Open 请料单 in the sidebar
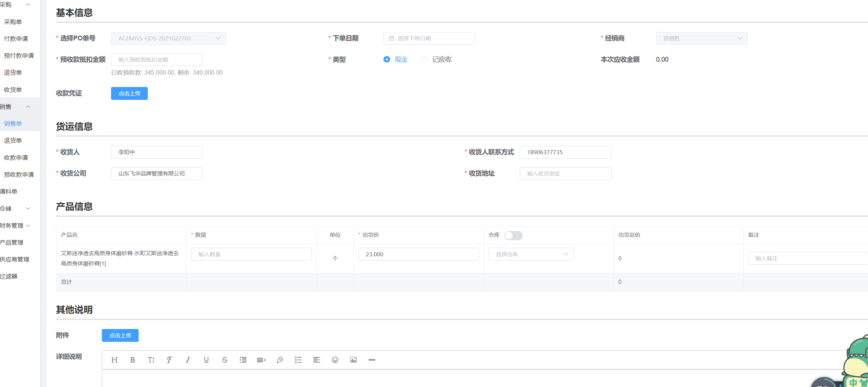The width and height of the screenshot is (868, 387). point(9,192)
